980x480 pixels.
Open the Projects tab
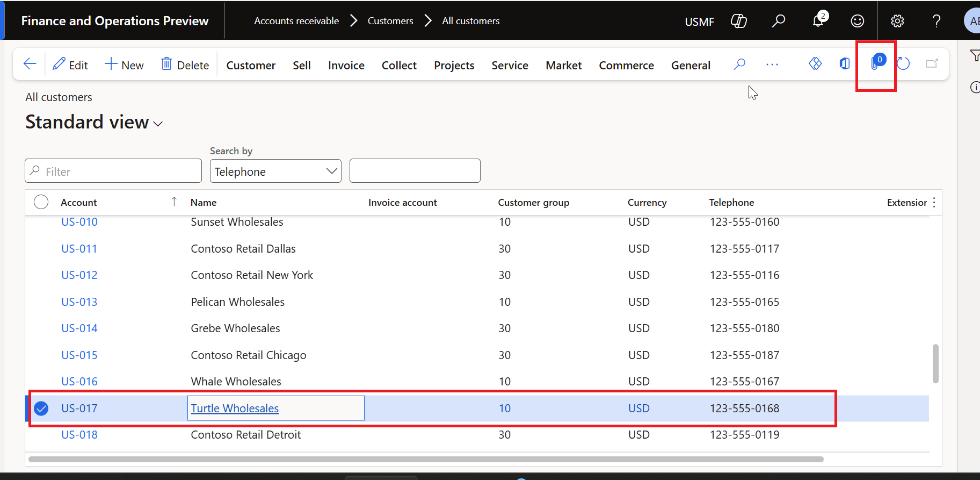(454, 65)
